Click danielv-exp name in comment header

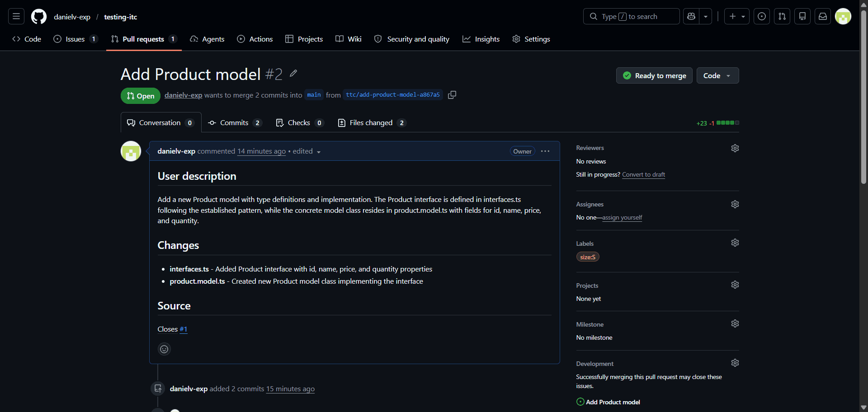pos(176,151)
